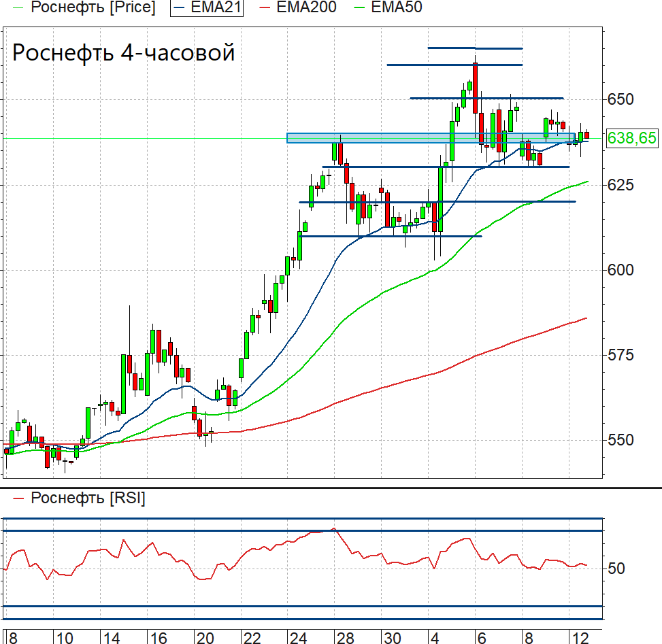Viewport: 662px width, 644px height.
Task: Click date label 20 on time axis
Action: point(205,638)
